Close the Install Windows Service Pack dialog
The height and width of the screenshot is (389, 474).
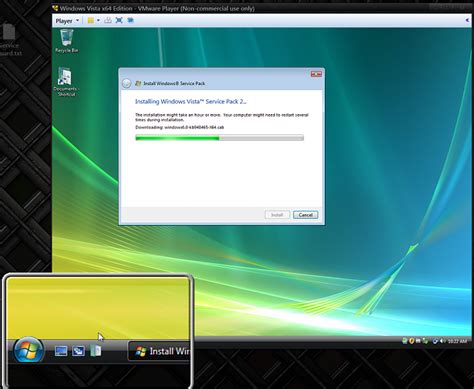coord(316,74)
